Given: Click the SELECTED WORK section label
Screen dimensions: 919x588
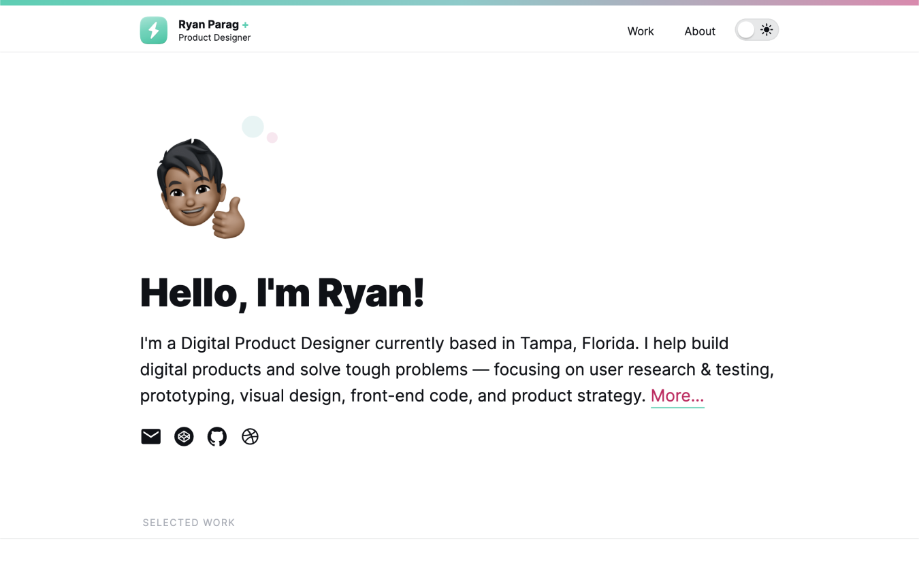Looking at the screenshot, I should pyautogui.click(x=189, y=522).
